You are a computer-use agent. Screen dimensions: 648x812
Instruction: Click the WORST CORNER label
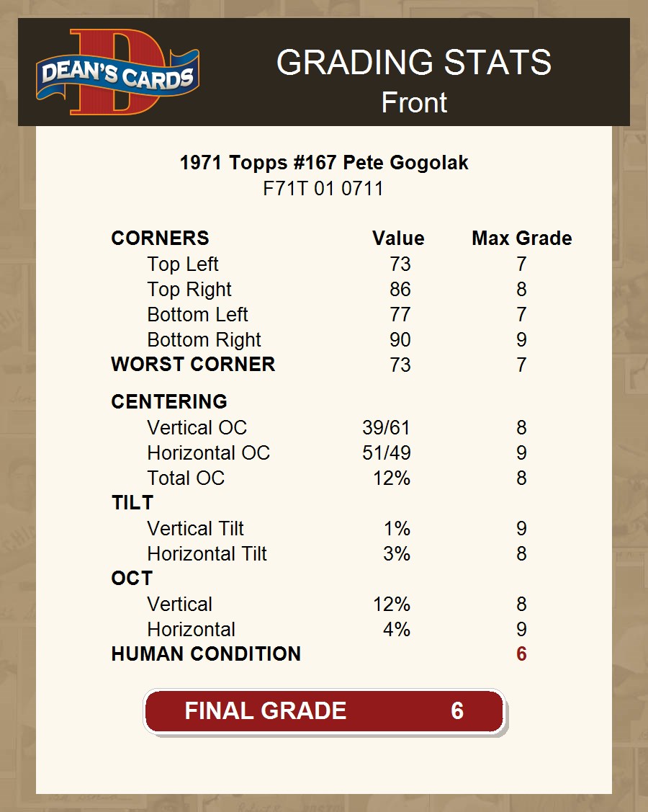click(x=193, y=365)
